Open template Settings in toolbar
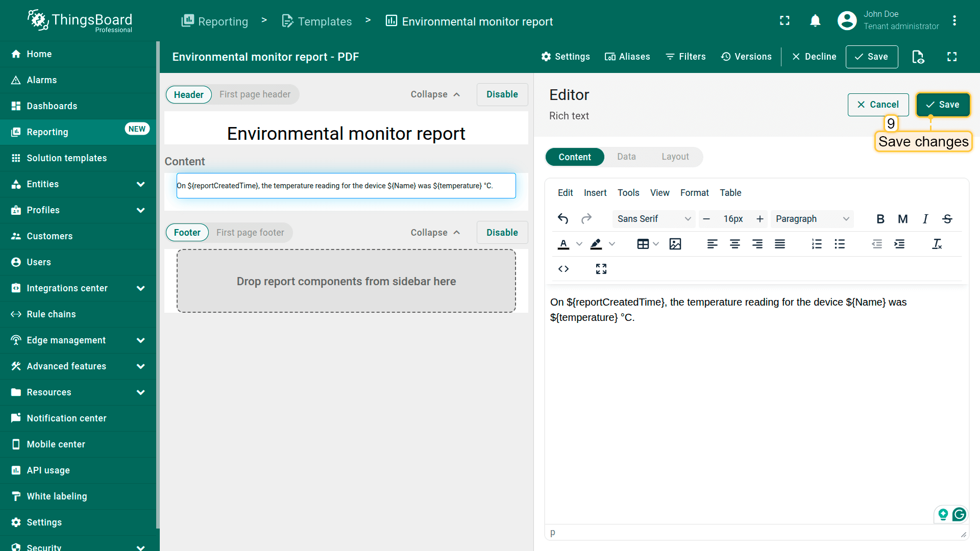The image size is (980, 551). (566, 57)
